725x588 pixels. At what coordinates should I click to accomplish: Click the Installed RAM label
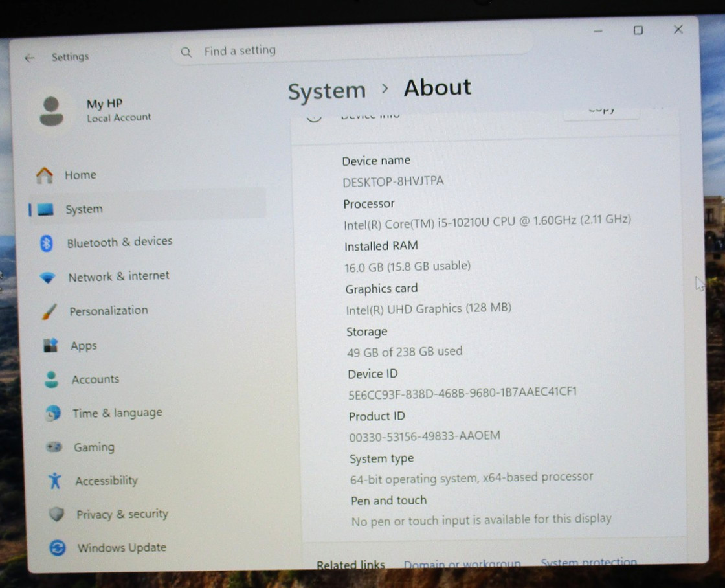pos(381,246)
